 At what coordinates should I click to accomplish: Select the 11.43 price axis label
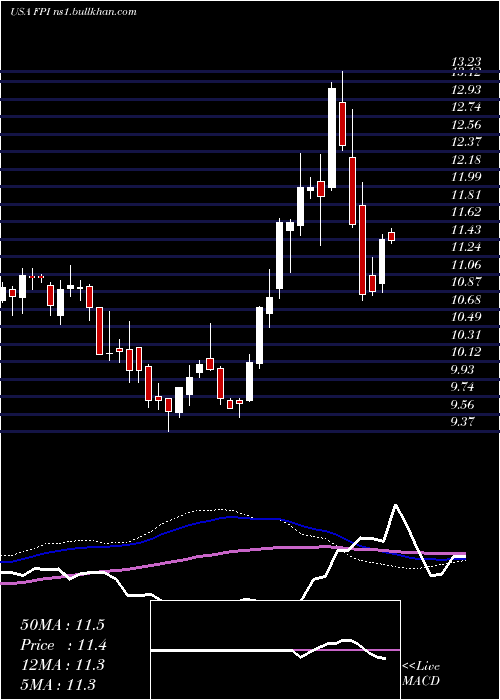click(x=466, y=229)
